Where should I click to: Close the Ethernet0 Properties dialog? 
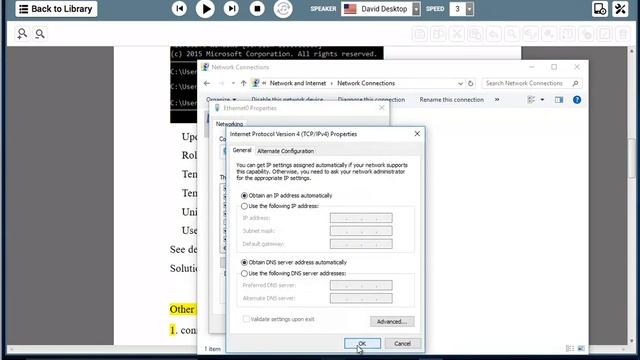[382, 108]
